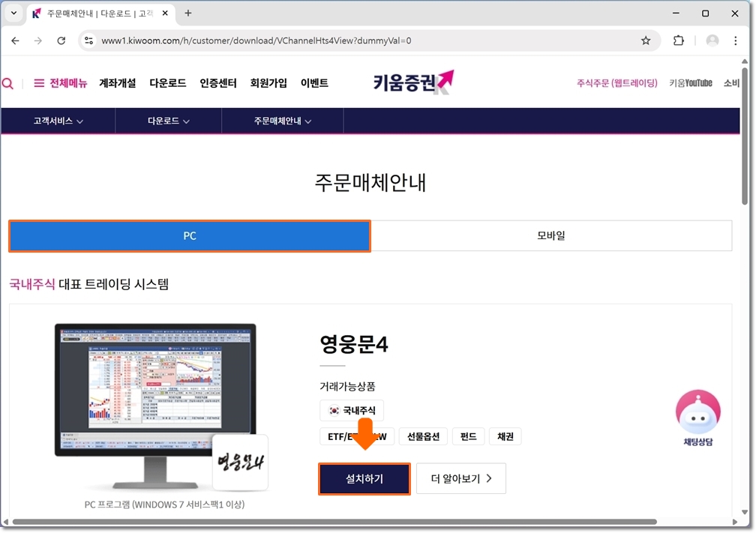Expand the 고객서비스 dropdown

coord(58,121)
